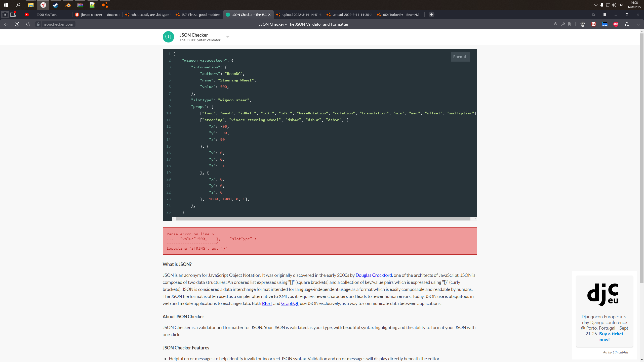Viewport: 644px width, 362px height.
Task: Switch to upload_2022-8-14_14-35 tab
Action: coord(349,15)
